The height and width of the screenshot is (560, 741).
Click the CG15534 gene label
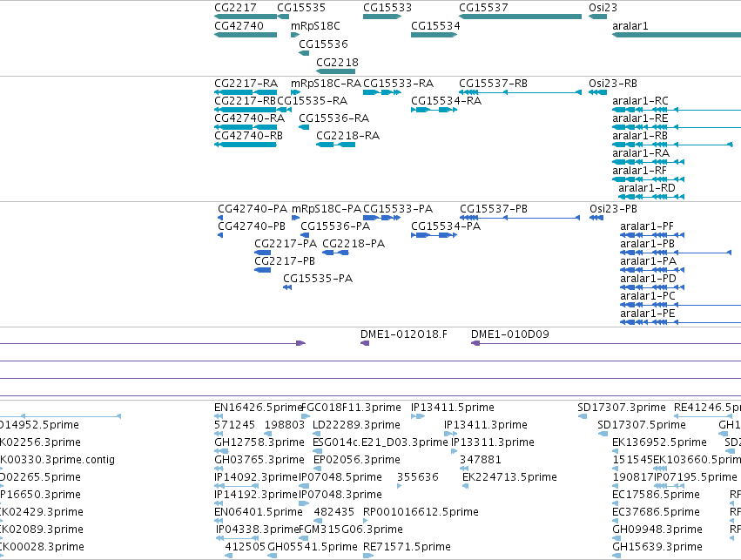[x=435, y=26]
